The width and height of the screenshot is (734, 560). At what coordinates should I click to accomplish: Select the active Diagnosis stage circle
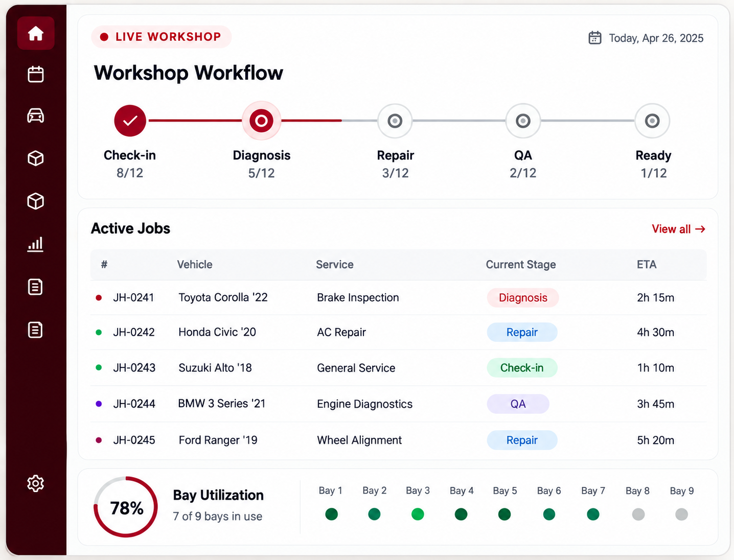(x=261, y=121)
